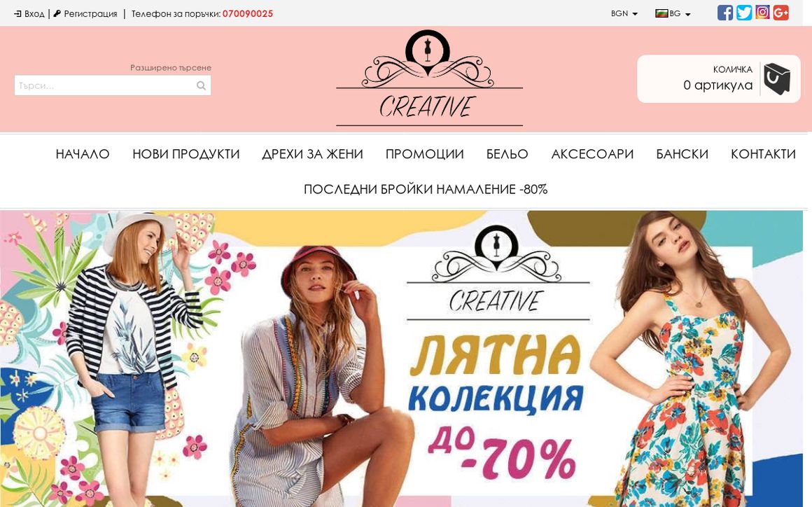The width and height of the screenshot is (812, 507).
Task: Select the БАНСКИ menu item
Action: click(x=682, y=154)
